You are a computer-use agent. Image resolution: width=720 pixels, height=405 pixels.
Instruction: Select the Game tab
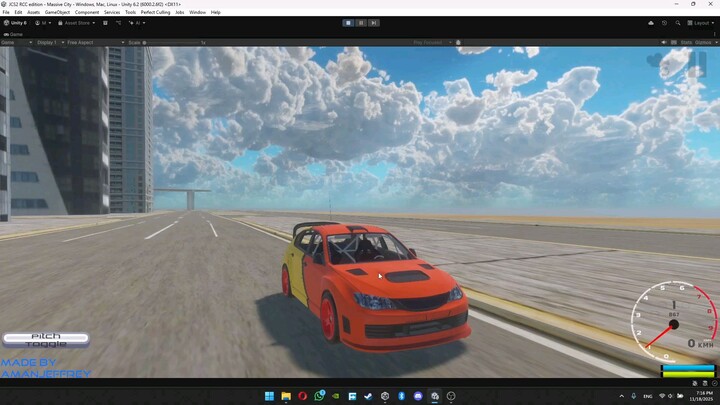pyautogui.click(x=14, y=33)
